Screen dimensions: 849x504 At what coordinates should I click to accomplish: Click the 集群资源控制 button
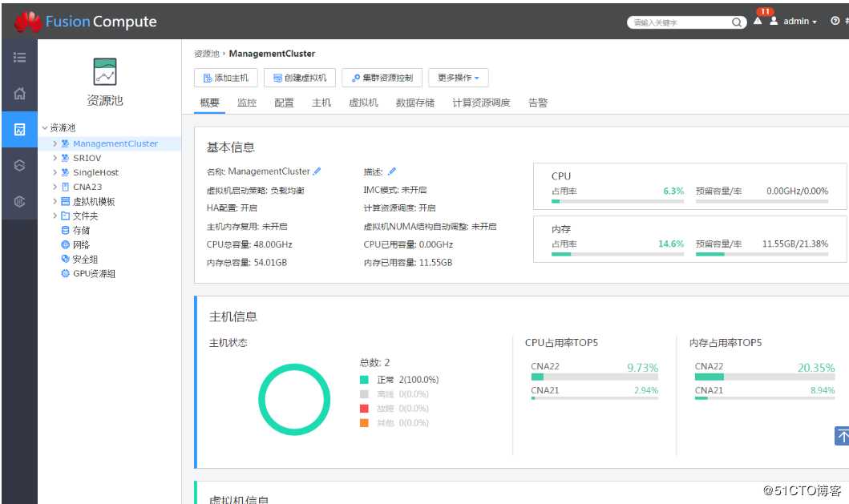[382, 78]
